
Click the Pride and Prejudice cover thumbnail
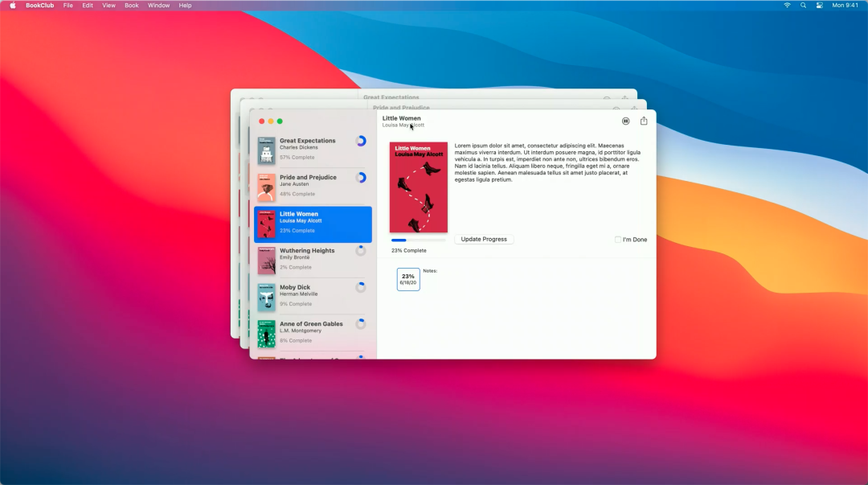(266, 187)
